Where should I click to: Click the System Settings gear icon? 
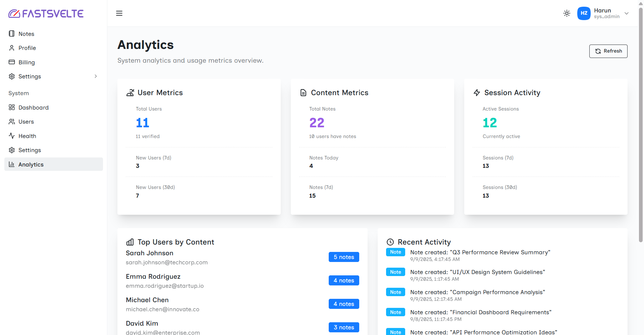tap(12, 150)
